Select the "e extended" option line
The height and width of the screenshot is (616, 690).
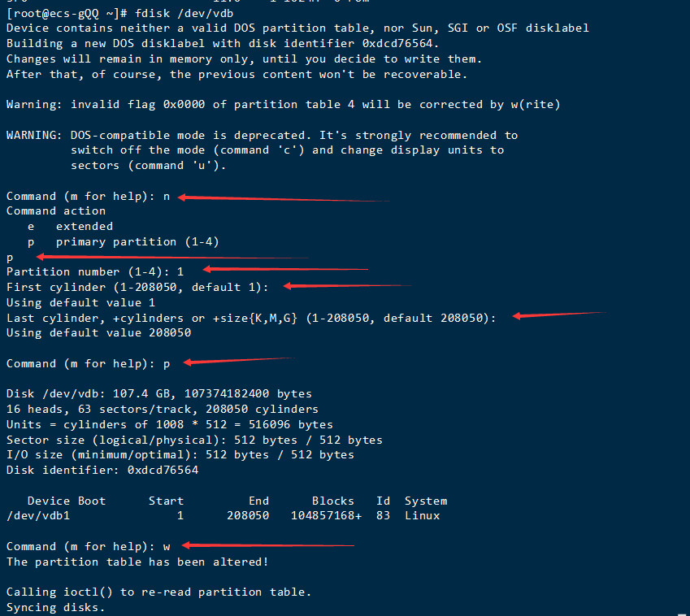[70, 226]
